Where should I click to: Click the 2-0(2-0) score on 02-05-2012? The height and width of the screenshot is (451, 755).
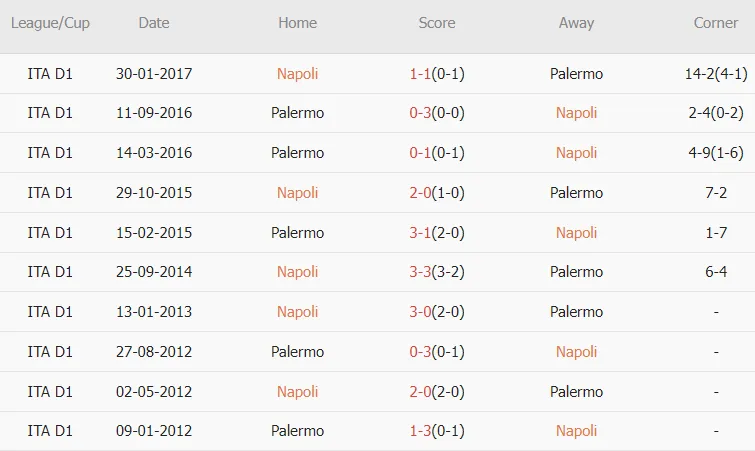click(x=437, y=391)
